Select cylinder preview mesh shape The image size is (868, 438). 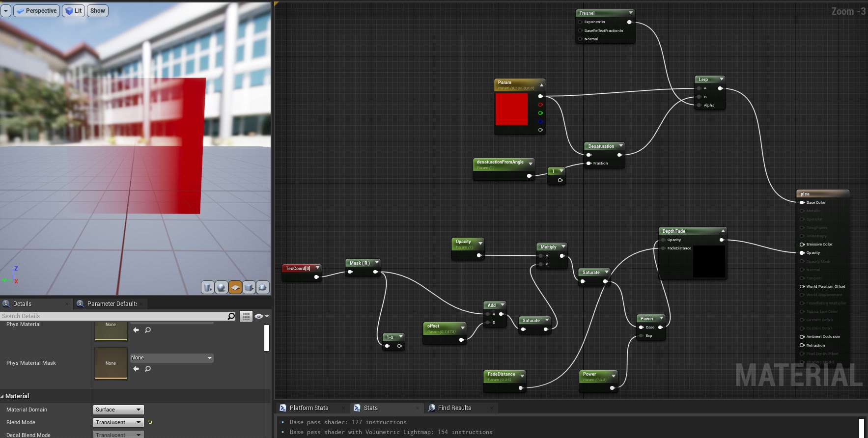click(x=208, y=287)
